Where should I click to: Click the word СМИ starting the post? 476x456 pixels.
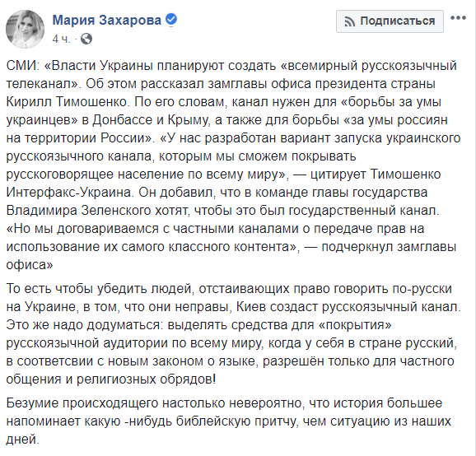pyautogui.click(x=21, y=66)
